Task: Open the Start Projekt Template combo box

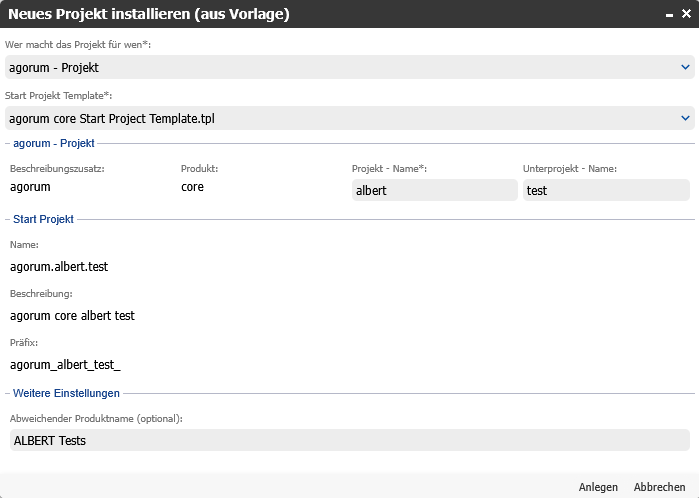Action: coord(340,118)
